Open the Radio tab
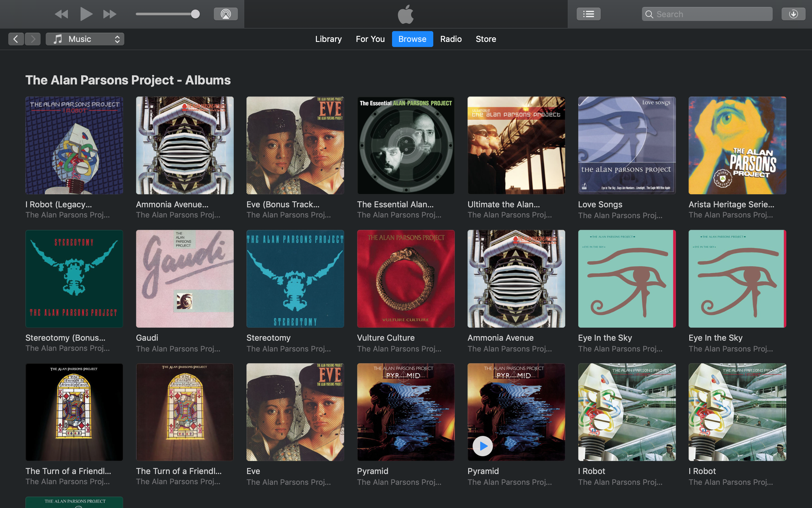This screenshot has height=508, width=812. tap(451, 39)
